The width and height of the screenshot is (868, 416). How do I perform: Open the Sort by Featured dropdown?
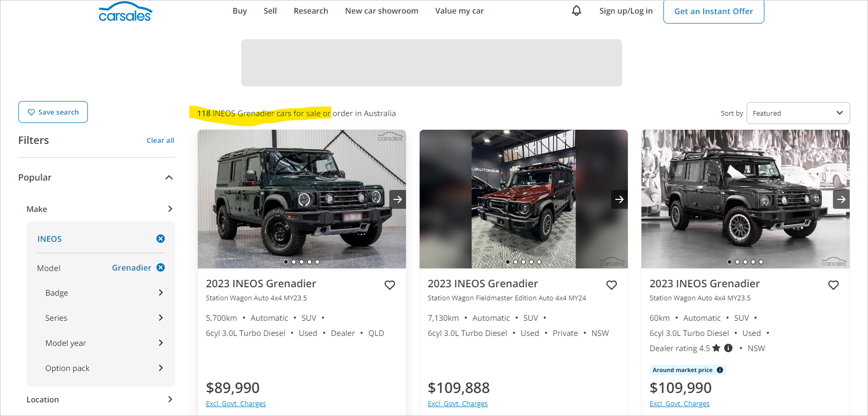(798, 113)
